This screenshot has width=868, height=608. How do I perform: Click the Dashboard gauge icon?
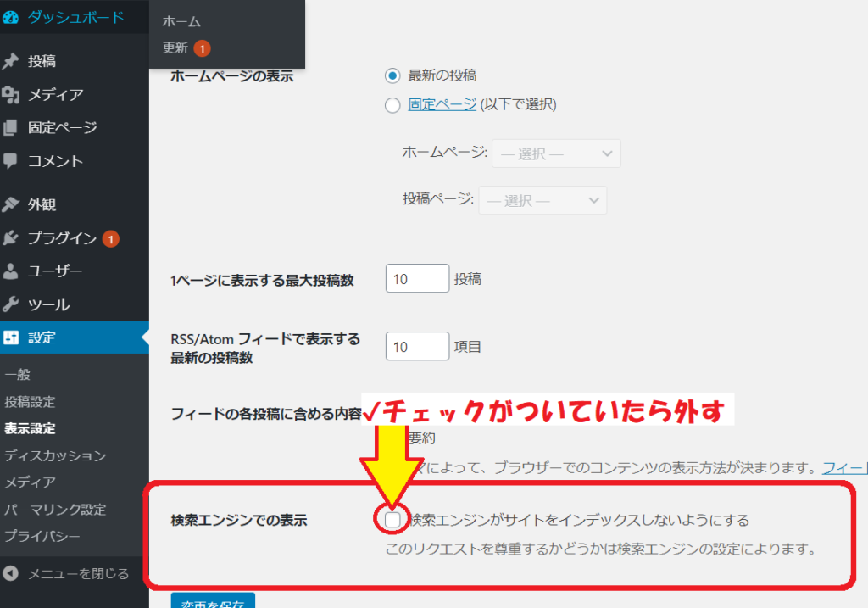click(x=10, y=17)
